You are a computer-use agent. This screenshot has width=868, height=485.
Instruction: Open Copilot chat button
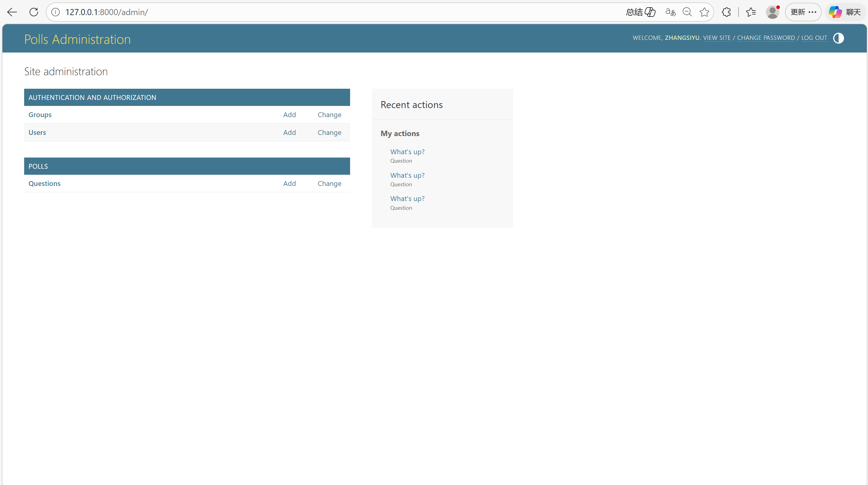coord(845,12)
